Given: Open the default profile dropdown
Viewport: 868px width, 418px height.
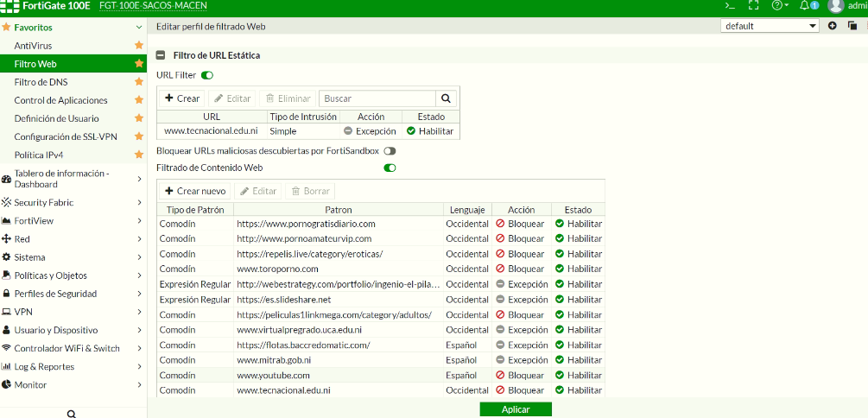Looking at the screenshot, I should (x=770, y=26).
